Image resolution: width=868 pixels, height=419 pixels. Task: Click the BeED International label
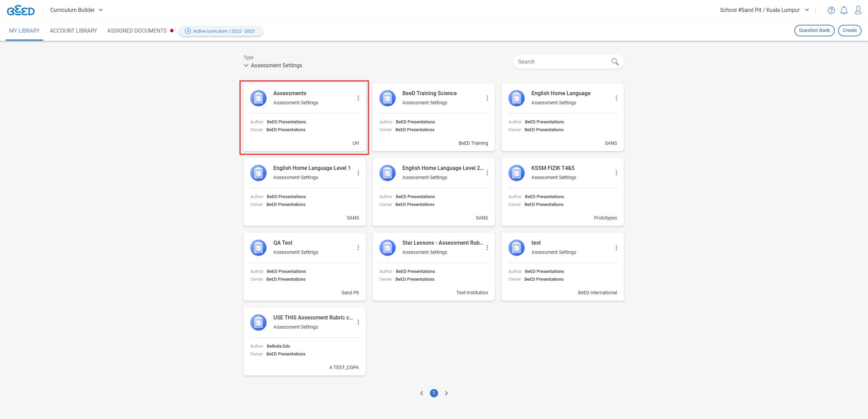pyautogui.click(x=597, y=293)
